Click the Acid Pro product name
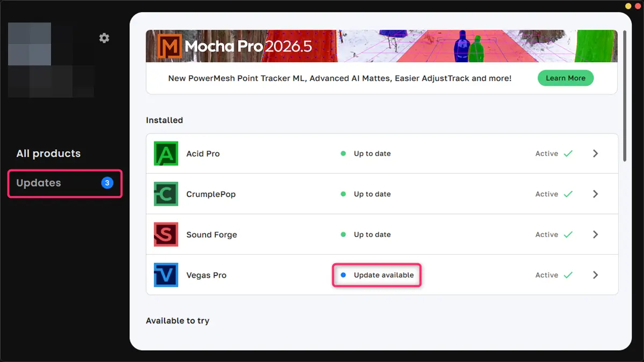The height and width of the screenshot is (362, 644). [x=203, y=153]
